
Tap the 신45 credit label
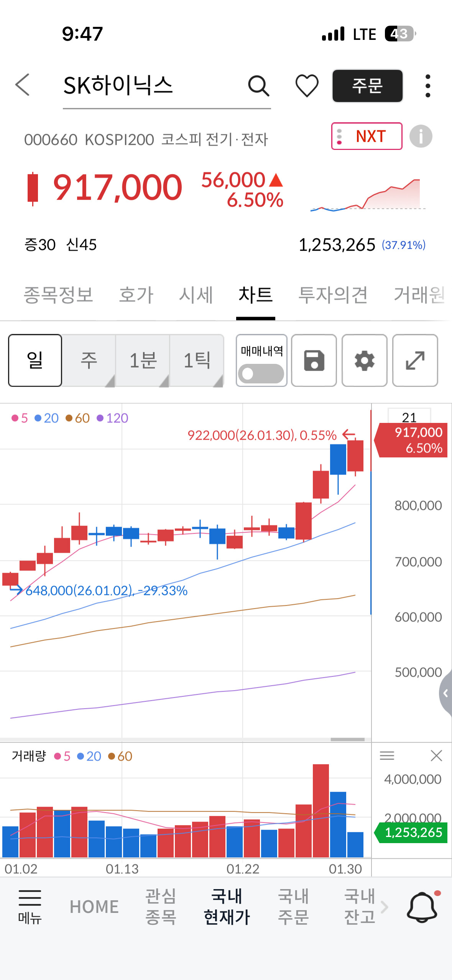tap(81, 245)
